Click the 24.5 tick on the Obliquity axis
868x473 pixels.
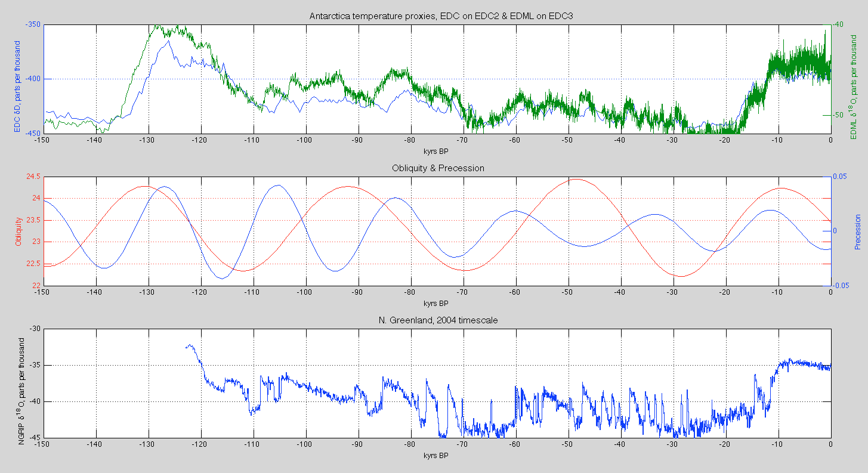(x=32, y=177)
